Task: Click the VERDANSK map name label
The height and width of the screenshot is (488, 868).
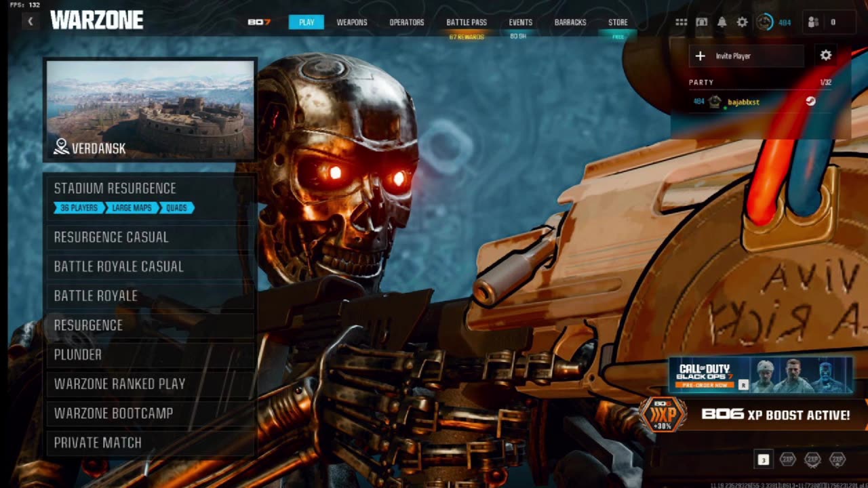Action: (98, 148)
